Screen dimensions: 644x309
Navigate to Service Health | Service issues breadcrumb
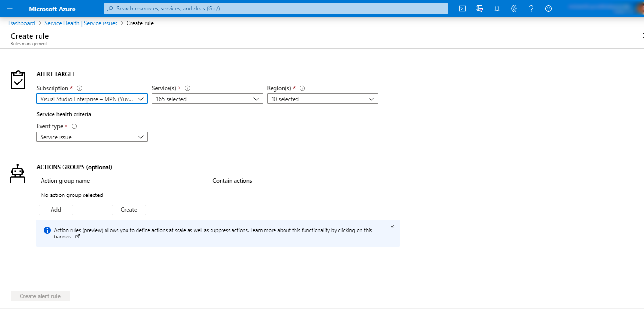tap(81, 23)
